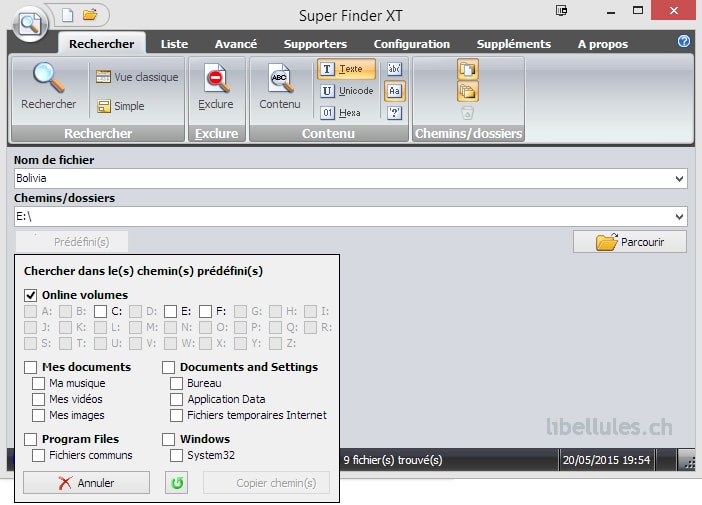Click Annuler to cancel

pyautogui.click(x=86, y=483)
